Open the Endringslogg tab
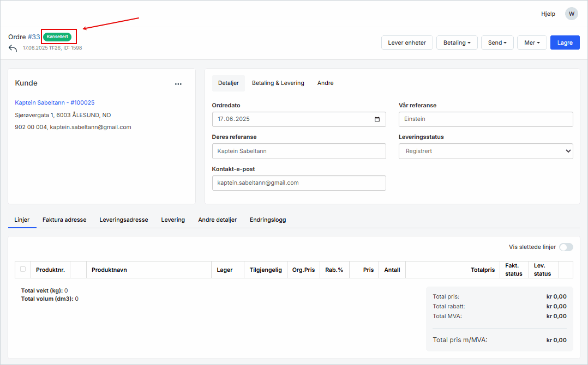 point(268,220)
